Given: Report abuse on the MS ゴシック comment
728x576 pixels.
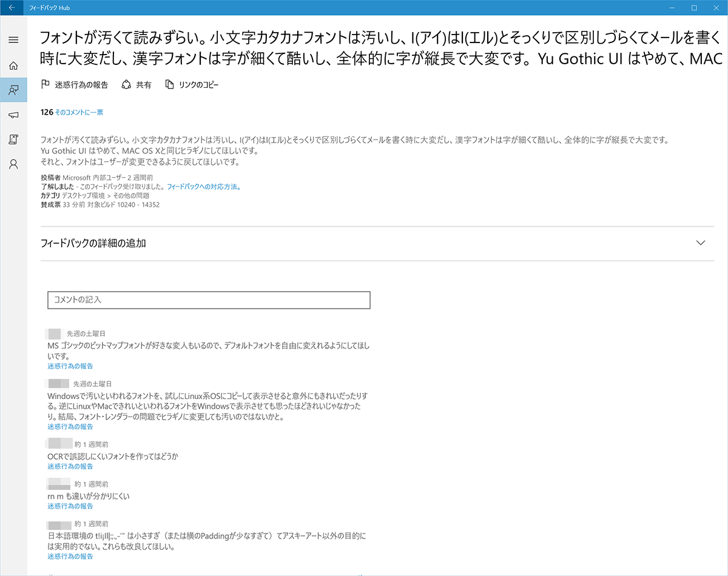Looking at the screenshot, I should 70,366.
